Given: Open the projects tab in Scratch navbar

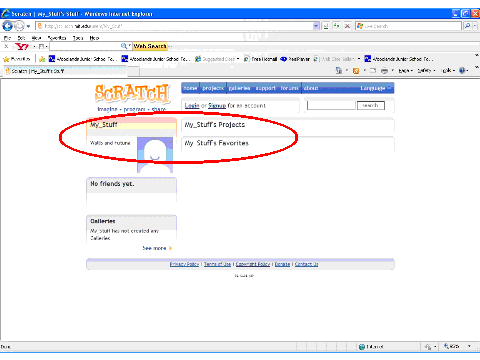Looking at the screenshot, I should [x=213, y=88].
